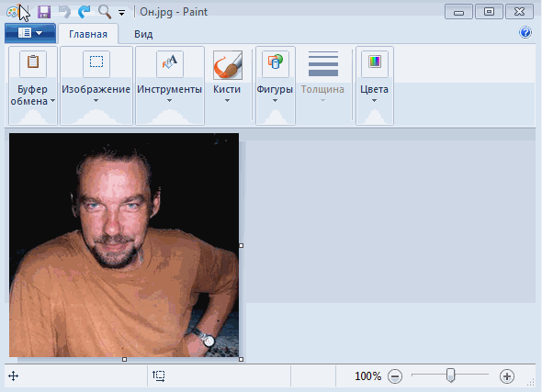Click the Redo arrow in quick access toolbar
Screen dimensions: 542x392
pos(84,12)
